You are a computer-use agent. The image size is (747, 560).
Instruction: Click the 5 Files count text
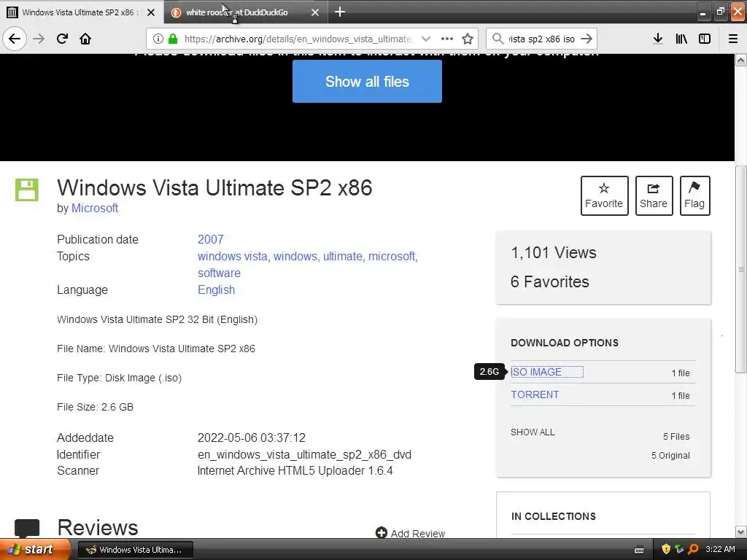pos(676,437)
